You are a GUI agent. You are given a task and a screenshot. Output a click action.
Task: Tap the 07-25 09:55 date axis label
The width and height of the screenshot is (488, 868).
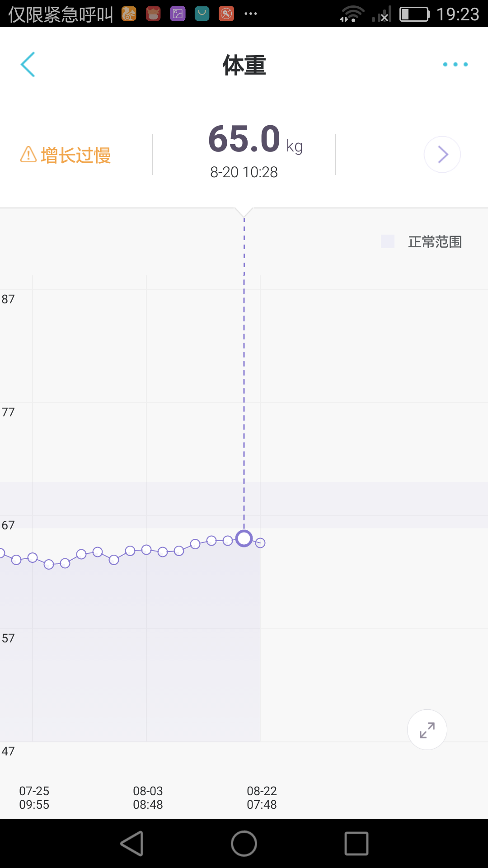coord(34,797)
